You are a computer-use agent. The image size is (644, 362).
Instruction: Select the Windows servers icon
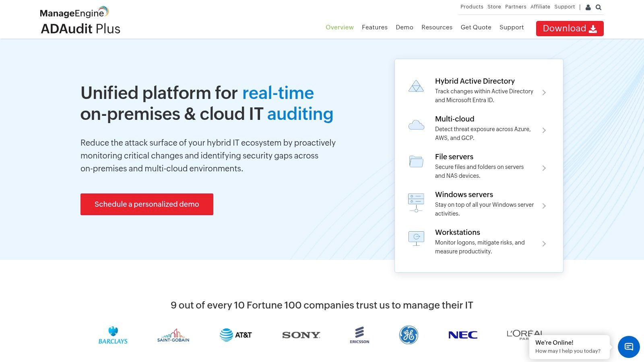pyautogui.click(x=416, y=201)
